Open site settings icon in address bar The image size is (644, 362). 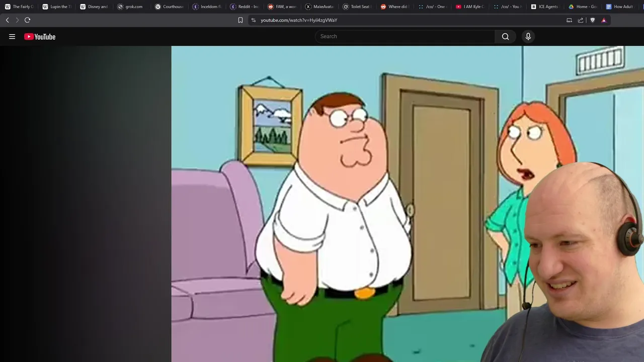click(x=254, y=20)
